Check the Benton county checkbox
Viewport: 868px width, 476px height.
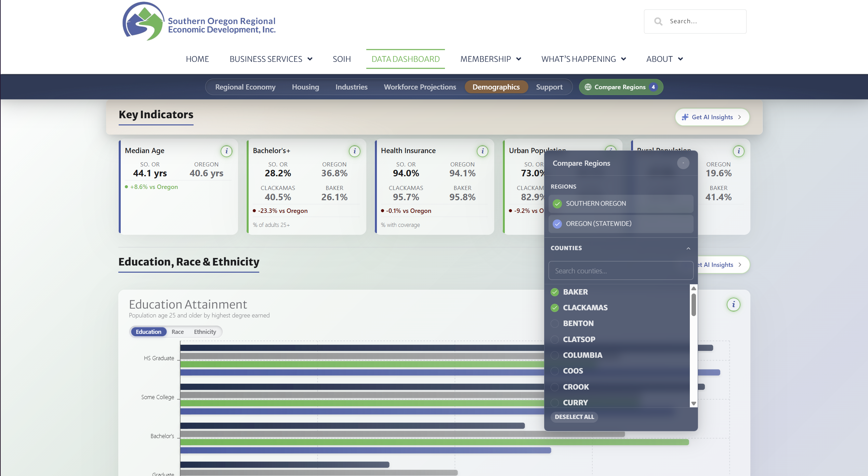pyautogui.click(x=555, y=324)
